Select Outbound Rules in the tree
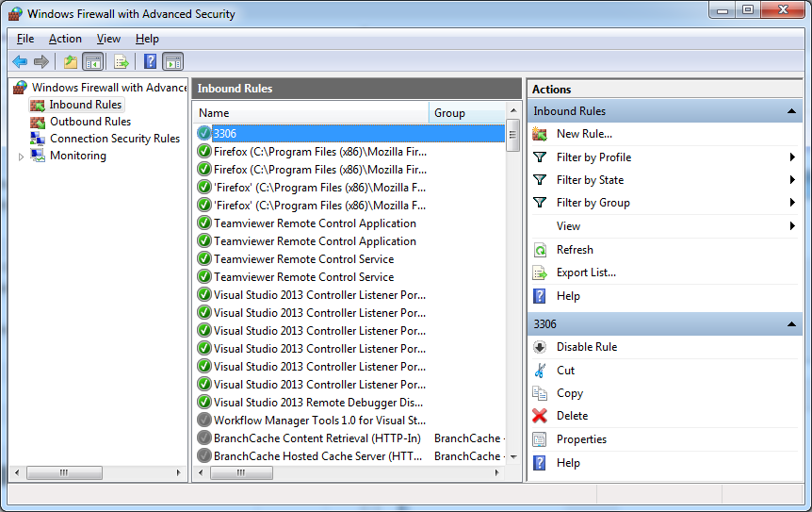Image resolution: width=812 pixels, height=512 pixels. pos(90,122)
